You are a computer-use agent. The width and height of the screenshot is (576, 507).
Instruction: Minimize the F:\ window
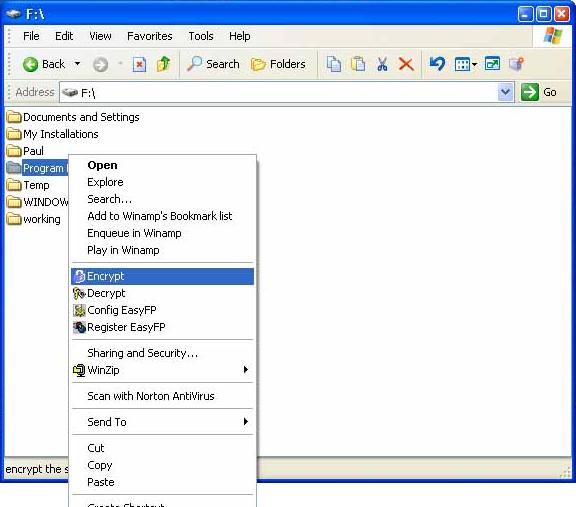[525, 14]
